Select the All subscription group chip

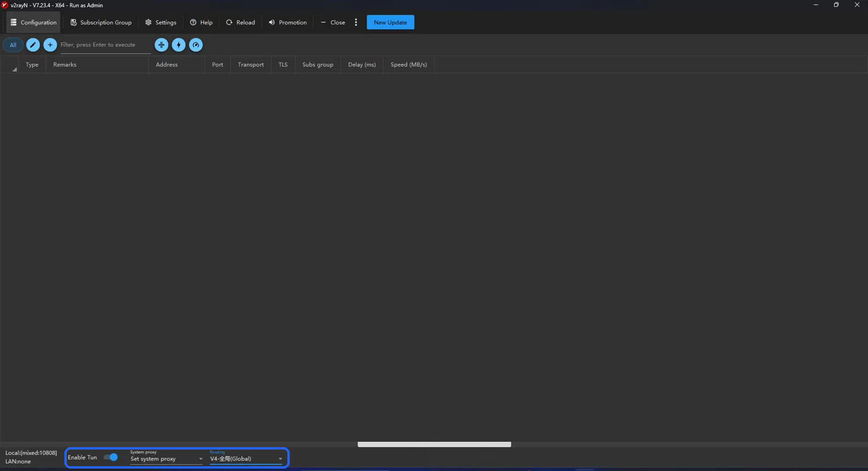pos(13,45)
